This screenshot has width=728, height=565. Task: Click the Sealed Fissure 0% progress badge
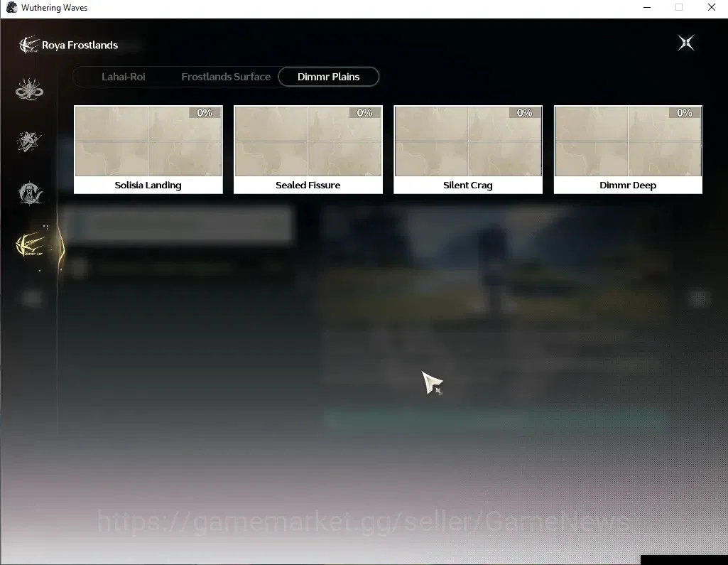[365, 112]
